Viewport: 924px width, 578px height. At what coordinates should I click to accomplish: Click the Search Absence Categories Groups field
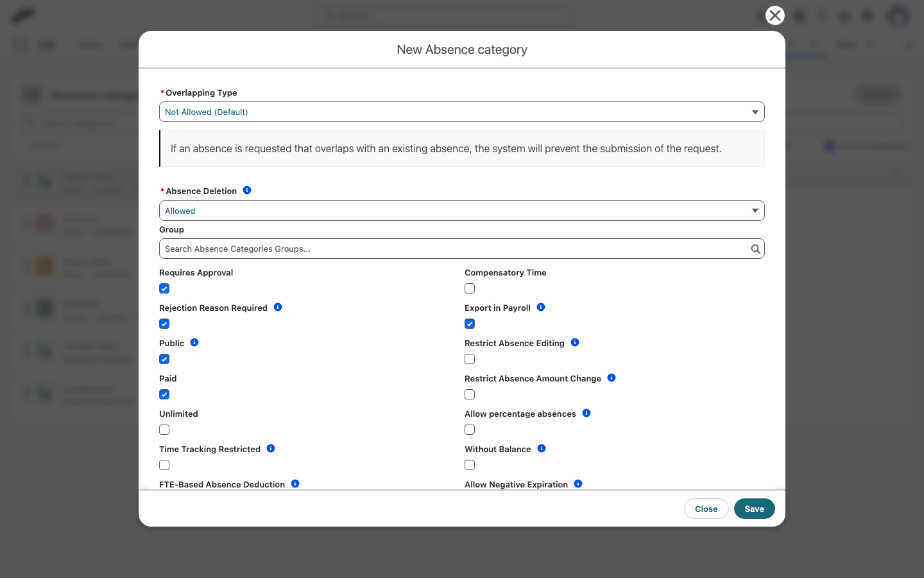tap(462, 249)
